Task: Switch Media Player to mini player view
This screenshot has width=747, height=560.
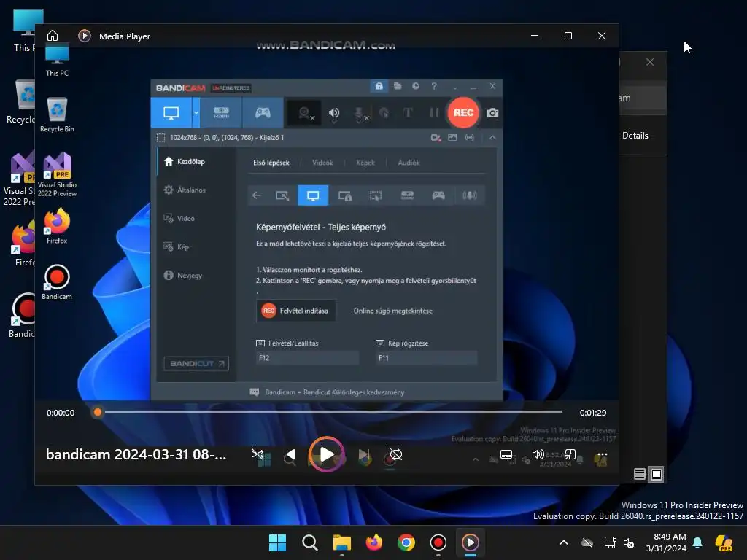Action: [x=570, y=454]
